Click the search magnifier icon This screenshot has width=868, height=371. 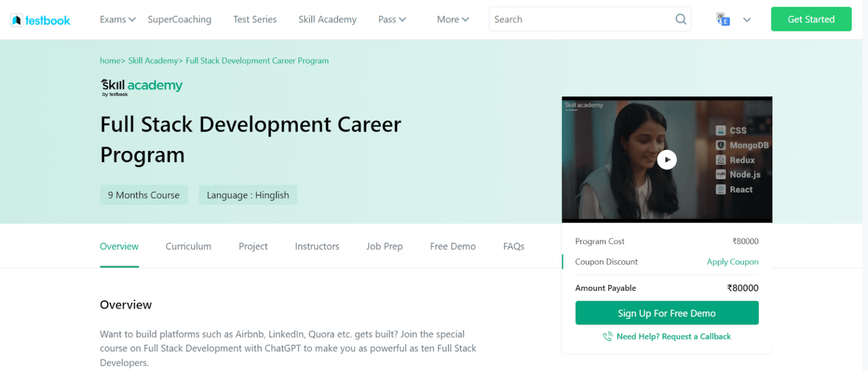680,19
